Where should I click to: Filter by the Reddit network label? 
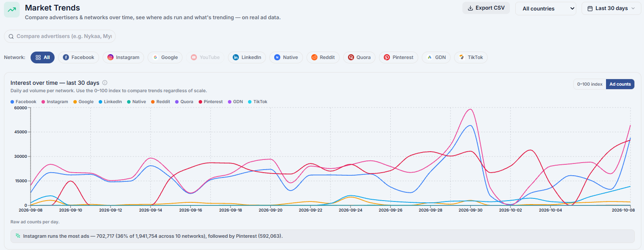tap(327, 57)
